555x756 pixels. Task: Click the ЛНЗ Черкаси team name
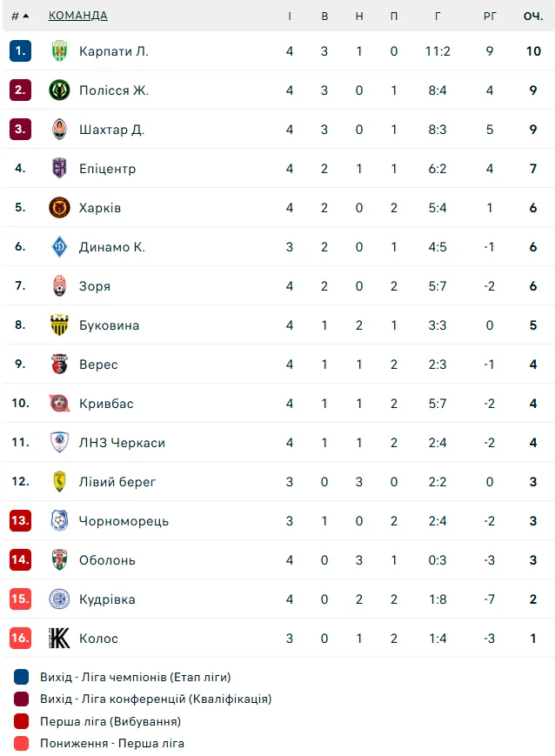pos(122,443)
